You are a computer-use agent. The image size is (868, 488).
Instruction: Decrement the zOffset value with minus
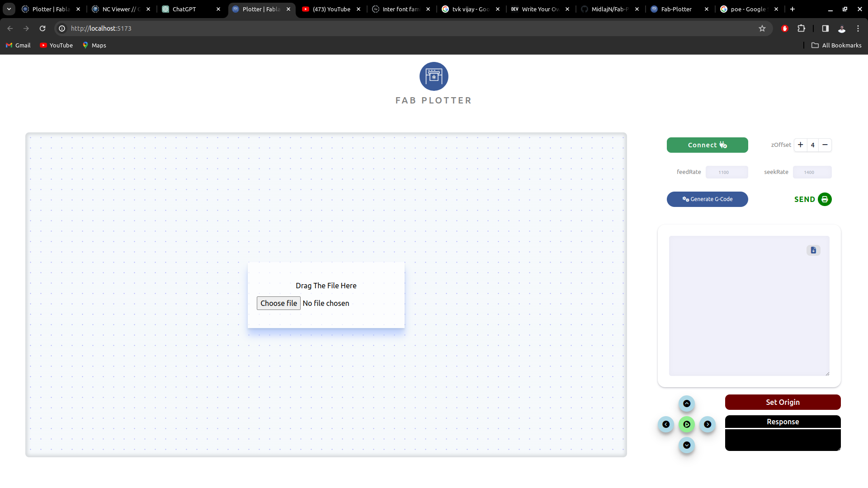[x=825, y=145]
